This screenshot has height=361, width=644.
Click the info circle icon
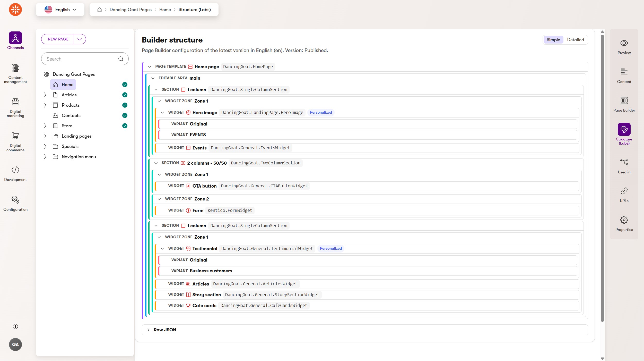tap(15, 326)
